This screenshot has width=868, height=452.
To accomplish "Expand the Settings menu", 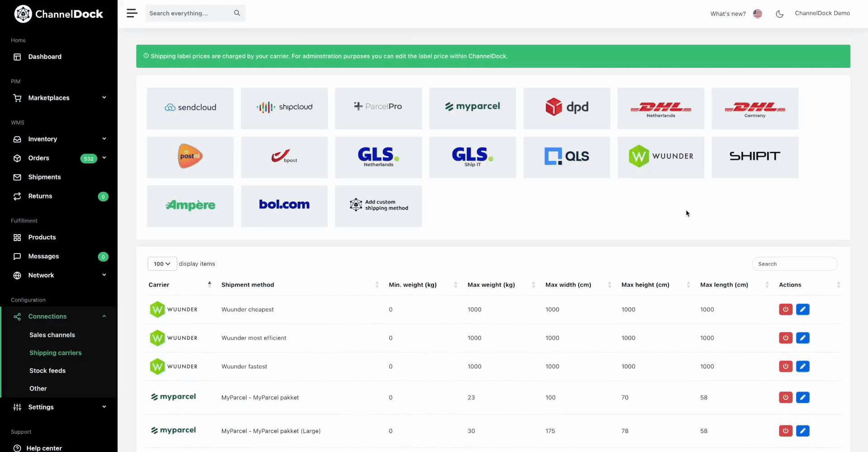I will pyautogui.click(x=59, y=407).
